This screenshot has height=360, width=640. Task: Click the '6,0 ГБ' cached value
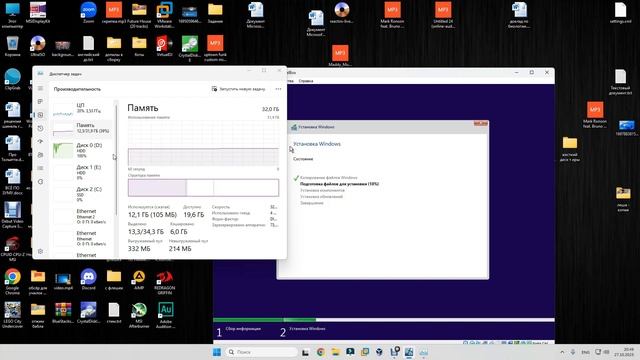click(179, 232)
